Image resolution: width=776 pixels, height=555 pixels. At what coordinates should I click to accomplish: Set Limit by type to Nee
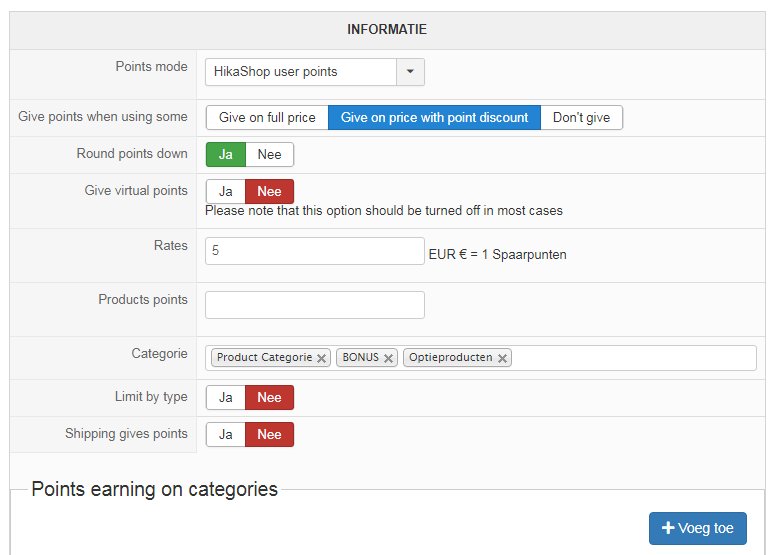270,398
